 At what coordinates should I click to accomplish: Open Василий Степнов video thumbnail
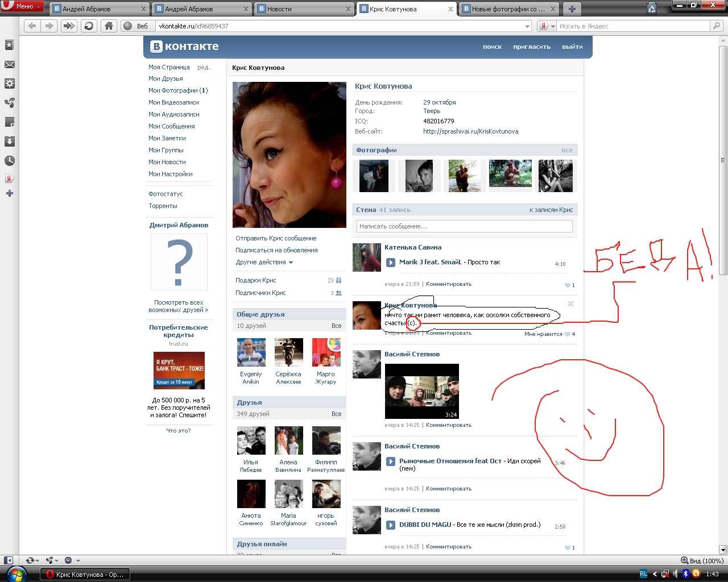tap(421, 391)
